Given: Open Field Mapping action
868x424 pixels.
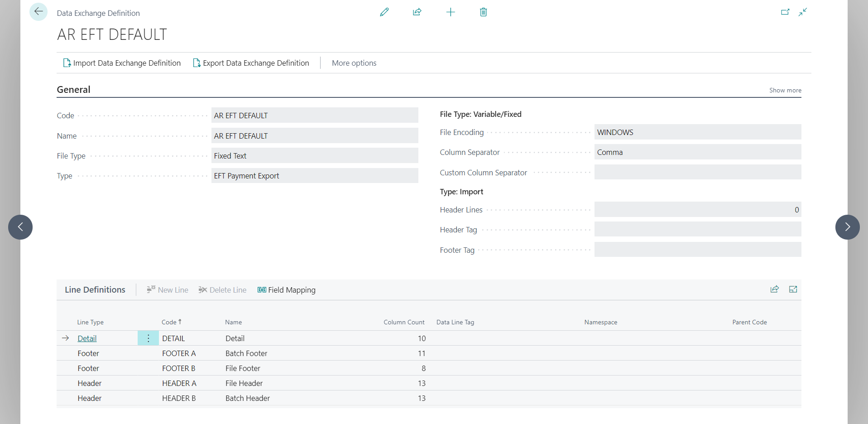Looking at the screenshot, I should (x=287, y=290).
